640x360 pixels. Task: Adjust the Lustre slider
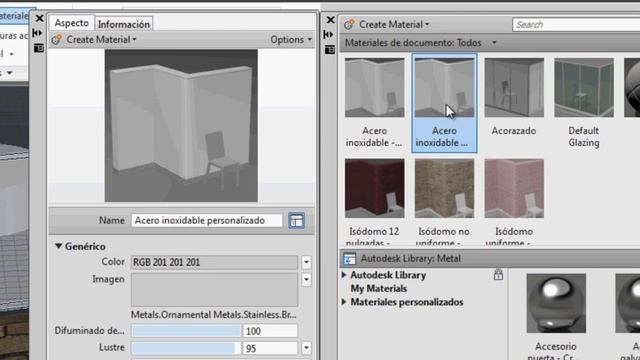(x=186, y=348)
